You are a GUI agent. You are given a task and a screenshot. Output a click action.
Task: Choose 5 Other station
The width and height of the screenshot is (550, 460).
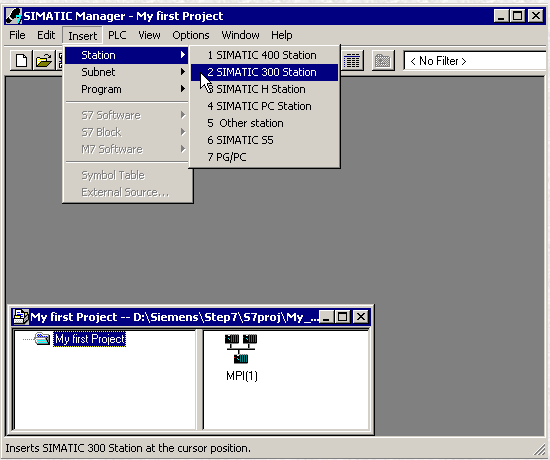click(x=264, y=123)
